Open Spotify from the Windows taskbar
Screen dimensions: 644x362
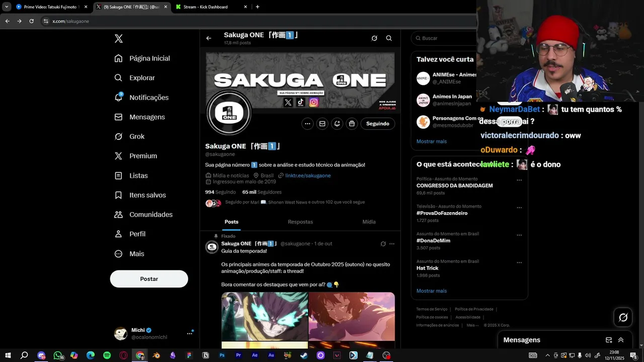[x=107, y=355]
